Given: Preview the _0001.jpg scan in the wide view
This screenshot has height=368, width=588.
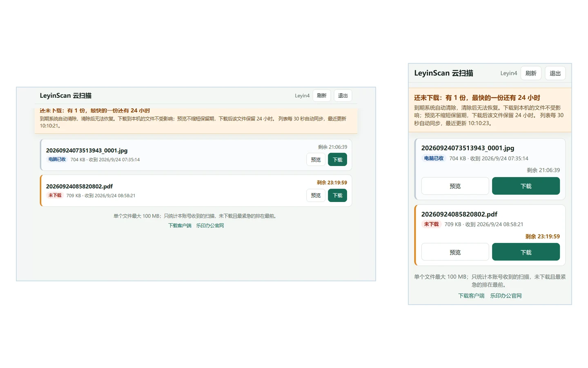Looking at the screenshot, I should coord(316,159).
